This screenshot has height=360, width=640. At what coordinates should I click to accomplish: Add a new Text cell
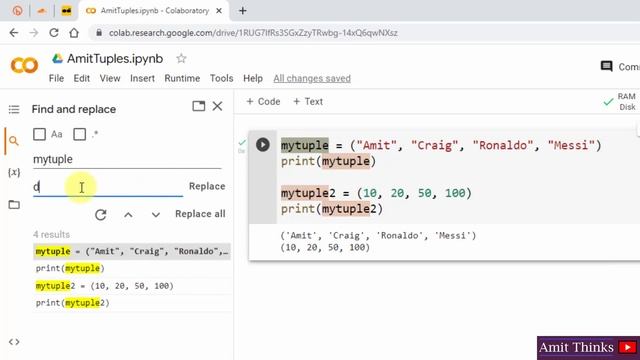[308, 102]
